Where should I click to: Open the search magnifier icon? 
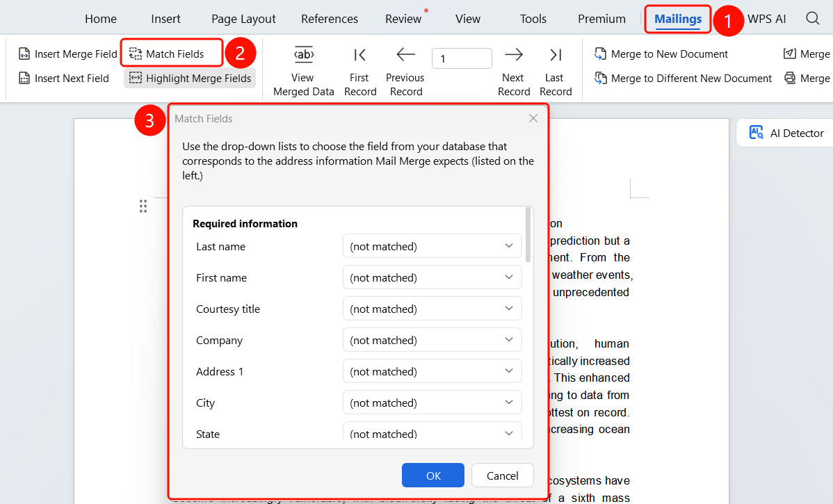(x=812, y=19)
